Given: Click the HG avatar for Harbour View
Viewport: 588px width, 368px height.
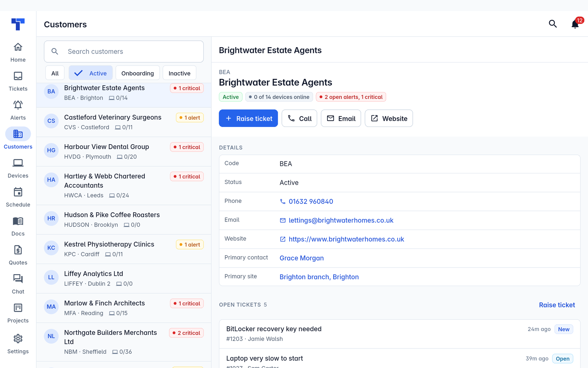Looking at the screenshot, I should click(x=51, y=151).
